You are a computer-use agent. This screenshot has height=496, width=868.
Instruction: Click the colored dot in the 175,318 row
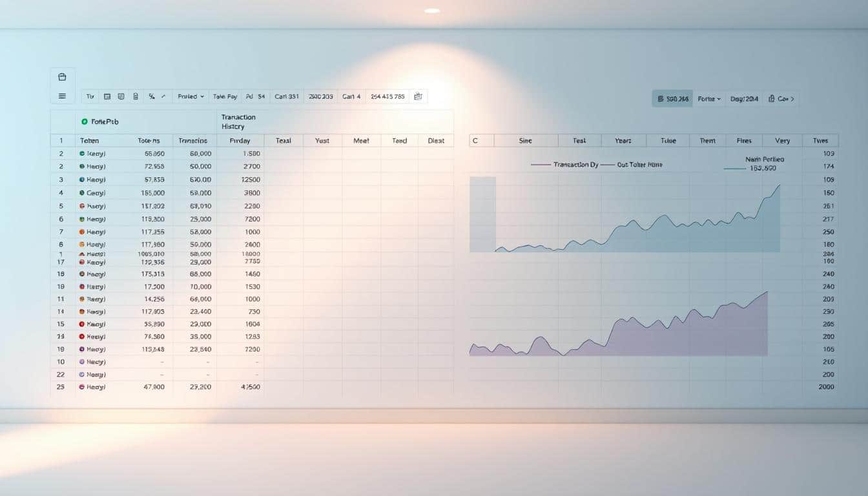point(82,274)
